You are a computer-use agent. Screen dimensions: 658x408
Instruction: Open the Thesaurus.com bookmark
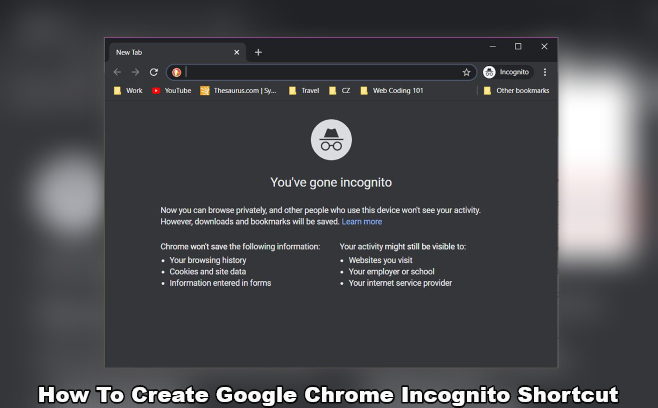(x=238, y=91)
